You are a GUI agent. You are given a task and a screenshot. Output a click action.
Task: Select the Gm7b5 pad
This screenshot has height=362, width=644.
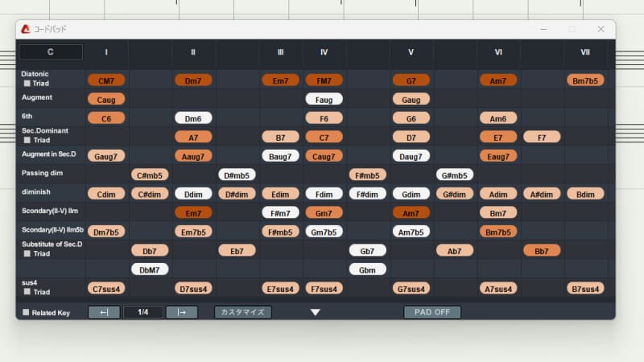tap(324, 232)
